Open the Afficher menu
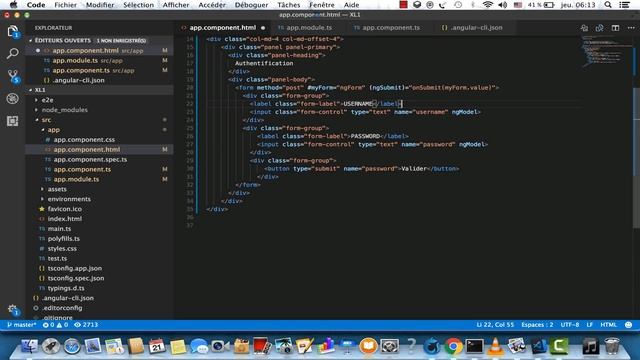Viewport: 640px width, 360px height. (176, 5)
